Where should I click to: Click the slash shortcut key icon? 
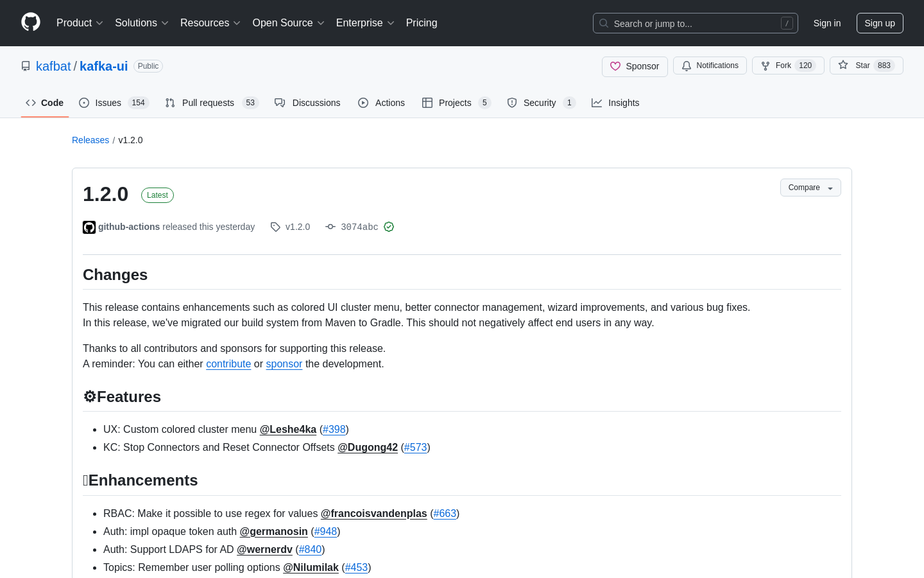coord(787,23)
